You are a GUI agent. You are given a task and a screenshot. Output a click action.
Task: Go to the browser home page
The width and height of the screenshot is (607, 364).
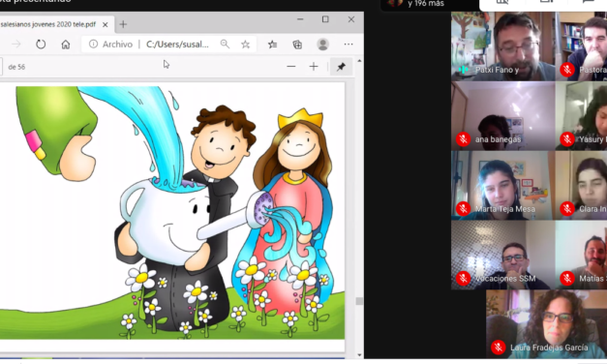point(66,45)
